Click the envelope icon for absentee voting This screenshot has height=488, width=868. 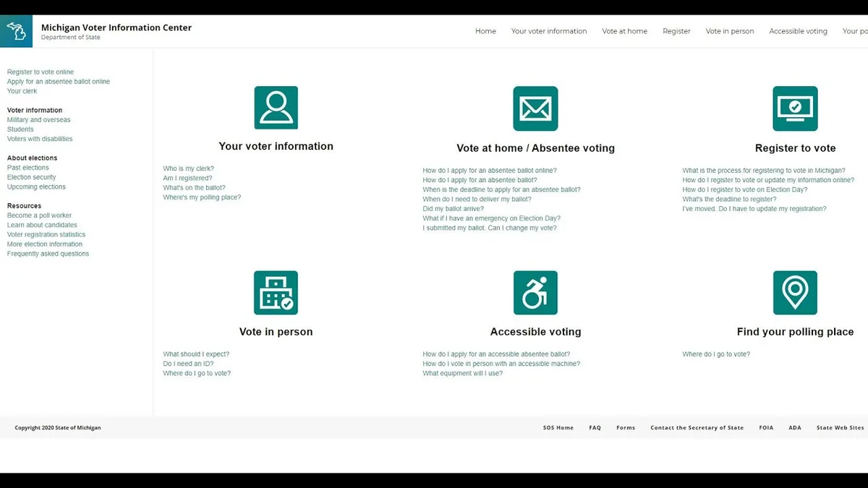(535, 108)
